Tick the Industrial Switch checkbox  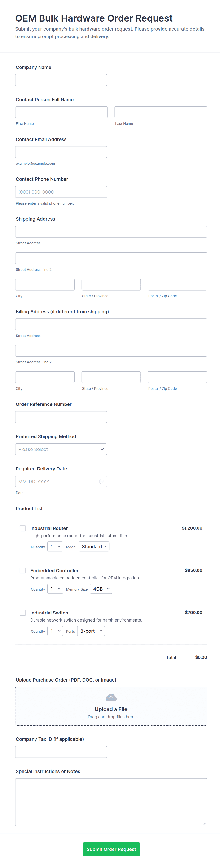[23, 613]
